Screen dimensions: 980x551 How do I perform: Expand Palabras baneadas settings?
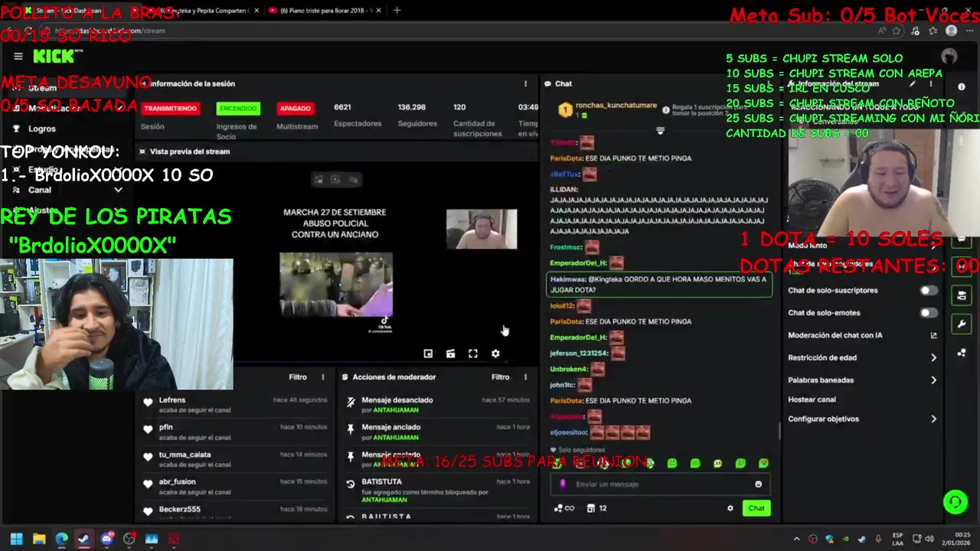click(x=862, y=380)
